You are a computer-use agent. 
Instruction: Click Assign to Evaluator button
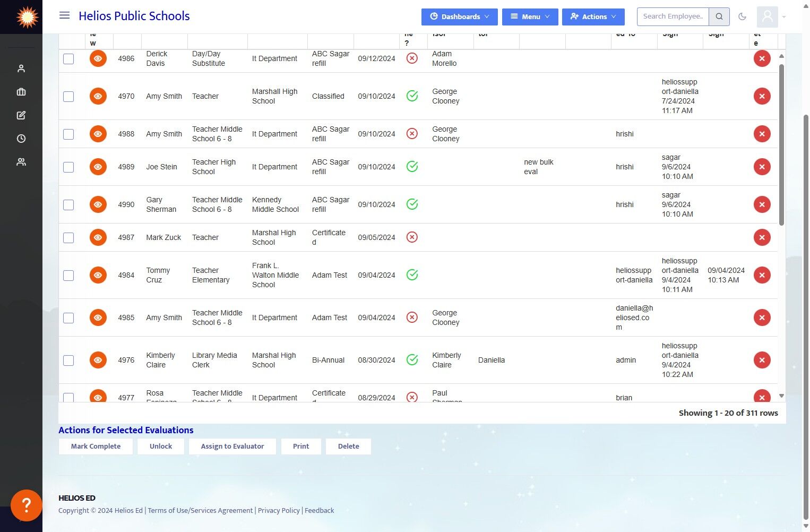coord(232,446)
